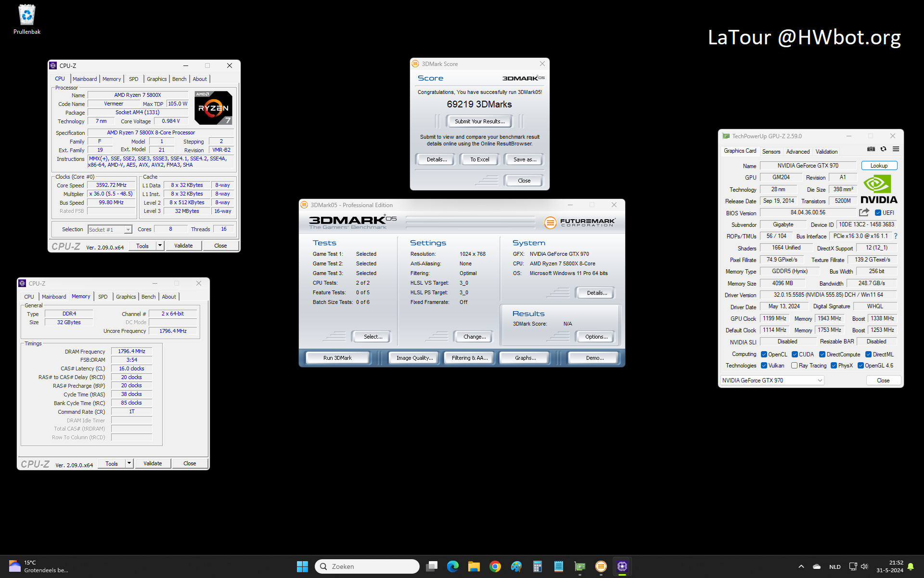Switch to 3DMark05 taskbar icon
This screenshot has height=578, width=924.
(601, 566)
